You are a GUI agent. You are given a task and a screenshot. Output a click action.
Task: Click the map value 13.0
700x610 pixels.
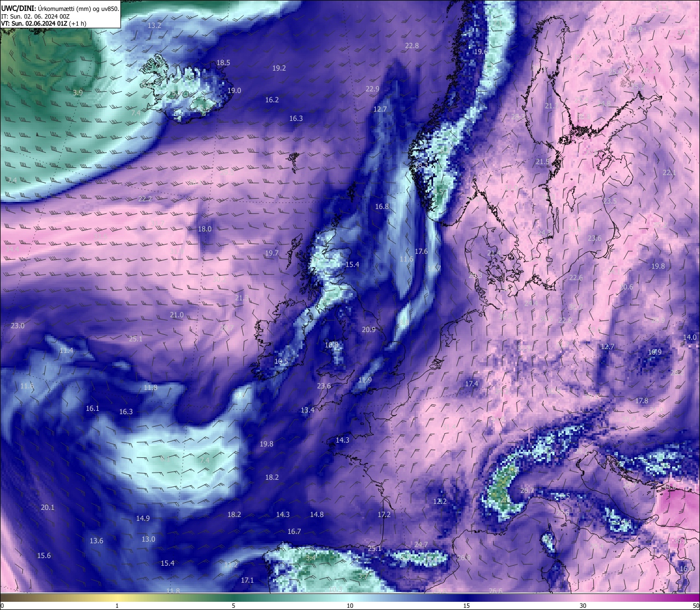(x=148, y=539)
